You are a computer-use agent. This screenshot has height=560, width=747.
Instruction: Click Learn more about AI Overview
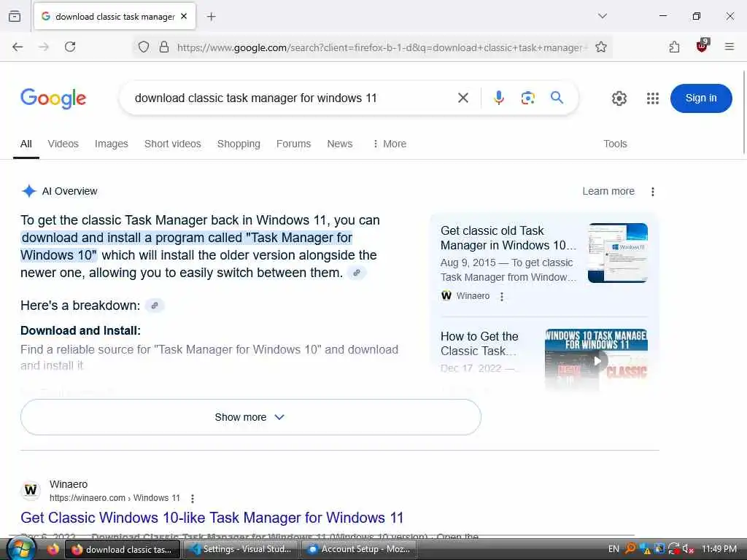pos(608,192)
